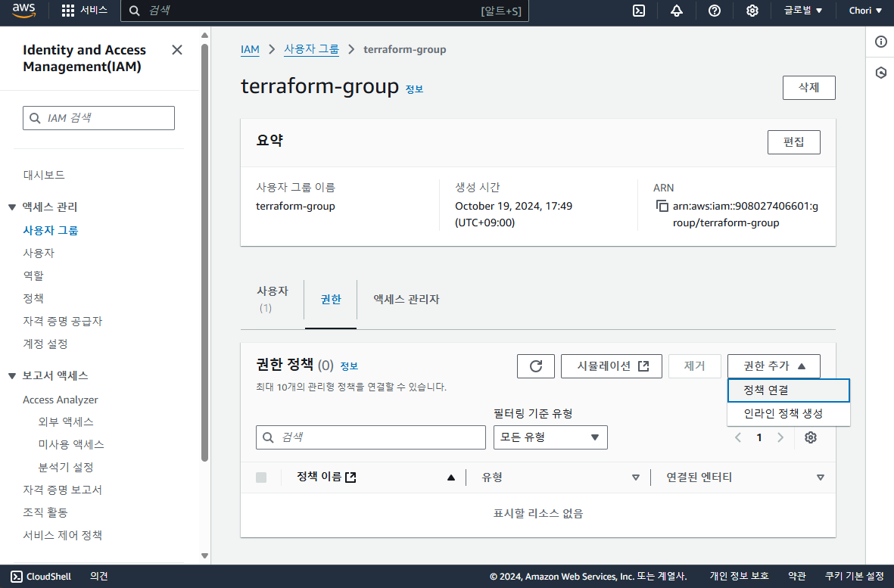Sort by 유형 column
Screen dimensions: 894x588
click(x=636, y=478)
